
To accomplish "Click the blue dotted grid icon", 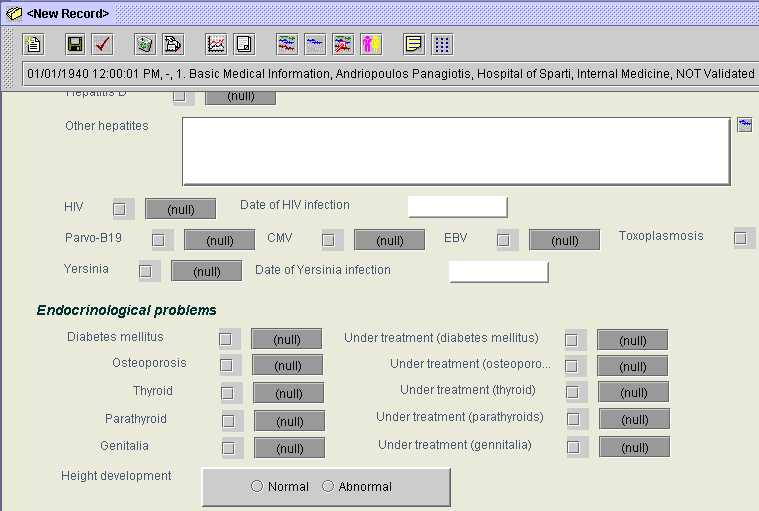I will click(442, 44).
